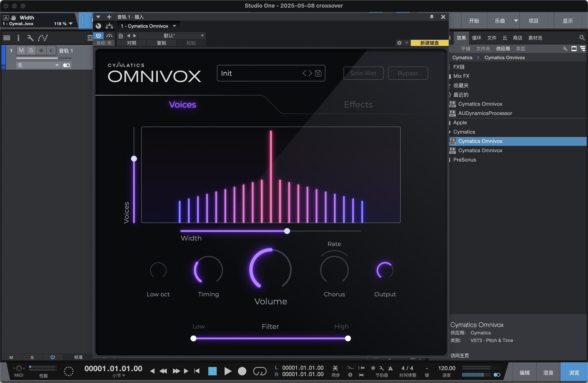Click the transport Stop button
588x383 pixels.
coord(212,371)
